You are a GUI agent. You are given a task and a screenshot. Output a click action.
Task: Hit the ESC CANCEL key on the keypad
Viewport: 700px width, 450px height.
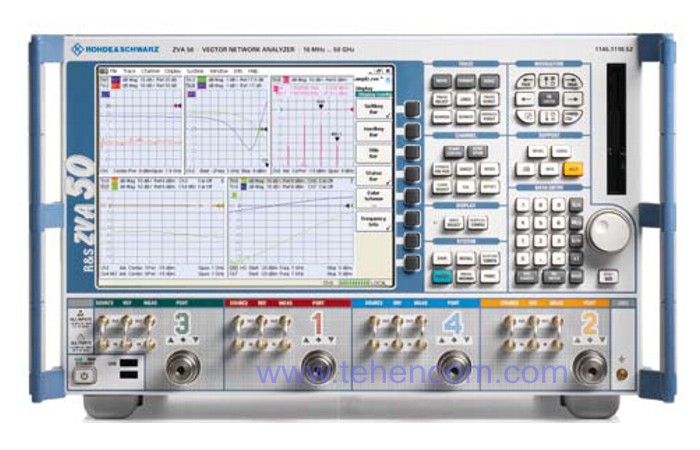(526, 277)
